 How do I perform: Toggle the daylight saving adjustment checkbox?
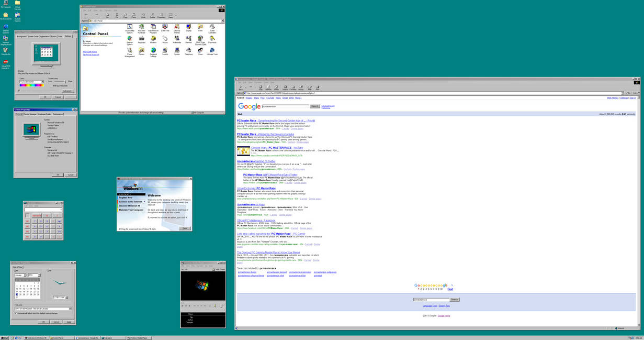pyautogui.click(x=16, y=313)
